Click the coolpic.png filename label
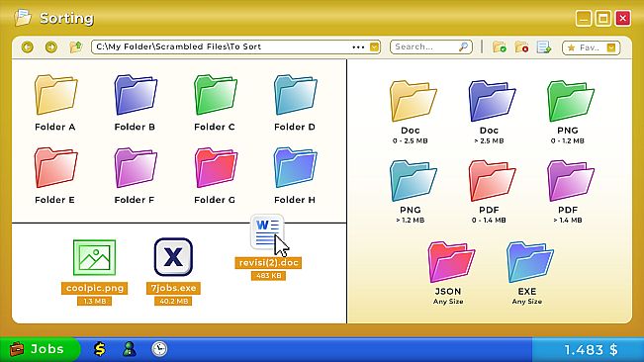The height and width of the screenshot is (362, 644). (x=94, y=288)
